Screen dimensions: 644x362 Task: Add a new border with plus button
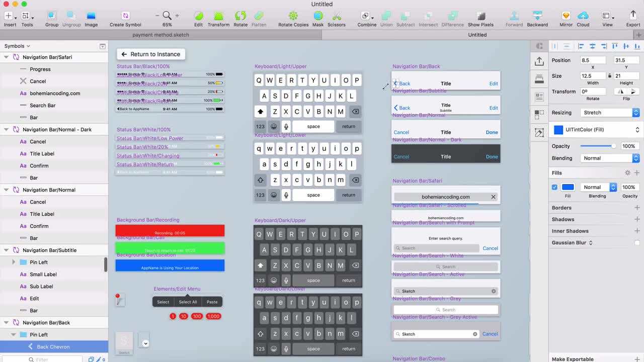637,208
